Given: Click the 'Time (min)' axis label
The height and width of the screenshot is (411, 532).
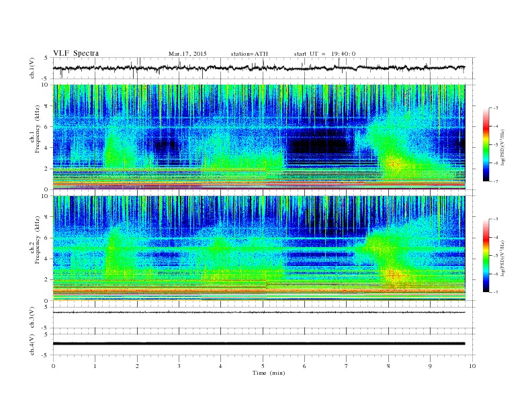Looking at the screenshot, I should coord(269,373).
